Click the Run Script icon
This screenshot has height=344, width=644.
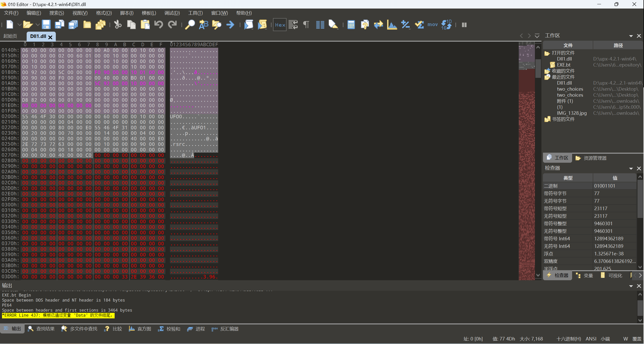tap(249, 25)
